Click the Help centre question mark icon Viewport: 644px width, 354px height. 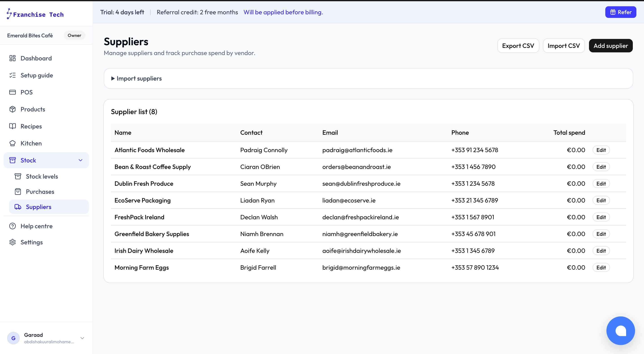click(x=13, y=226)
